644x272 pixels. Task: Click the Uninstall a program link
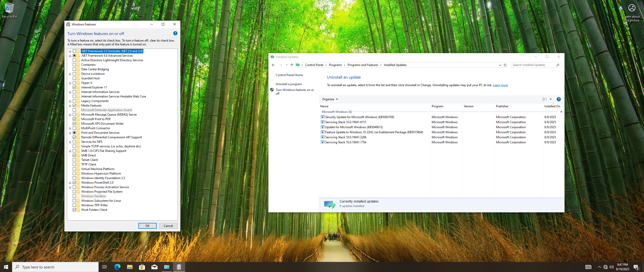click(289, 84)
